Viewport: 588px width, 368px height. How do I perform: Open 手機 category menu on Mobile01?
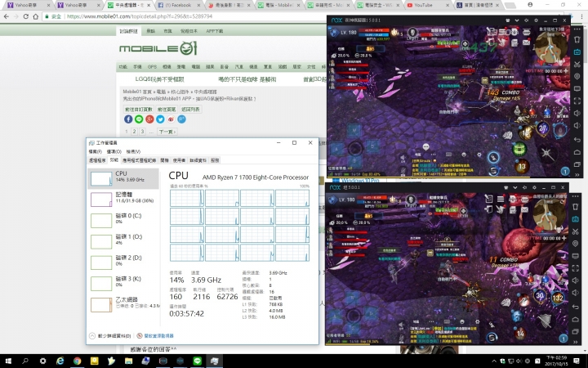point(137,66)
